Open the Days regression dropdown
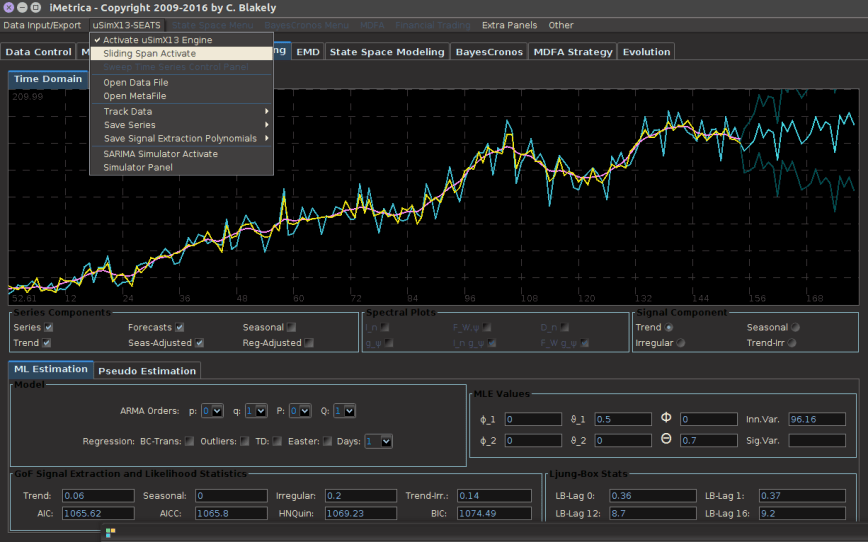This screenshot has width=868, height=542. 378,441
